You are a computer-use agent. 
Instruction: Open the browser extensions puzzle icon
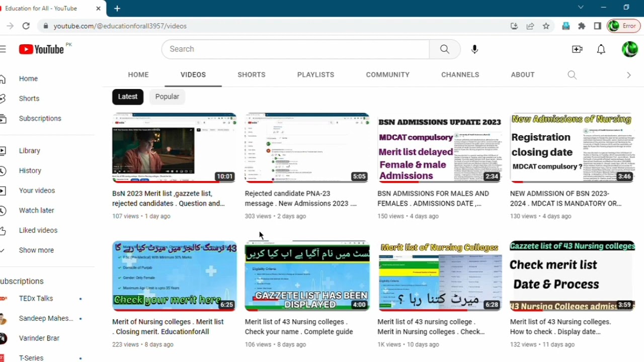point(582,26)
